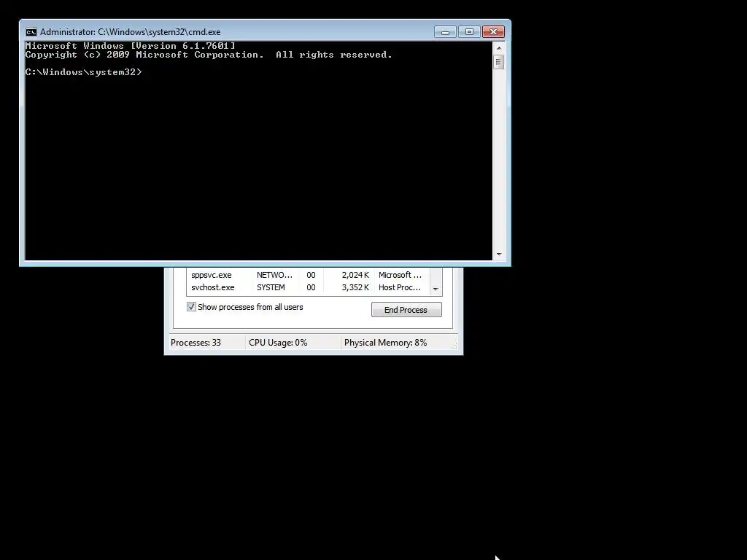Viewport: 747px width, 560px height.
Task: Close the Administrator cmd.exe window
Action: pos(493,32)
